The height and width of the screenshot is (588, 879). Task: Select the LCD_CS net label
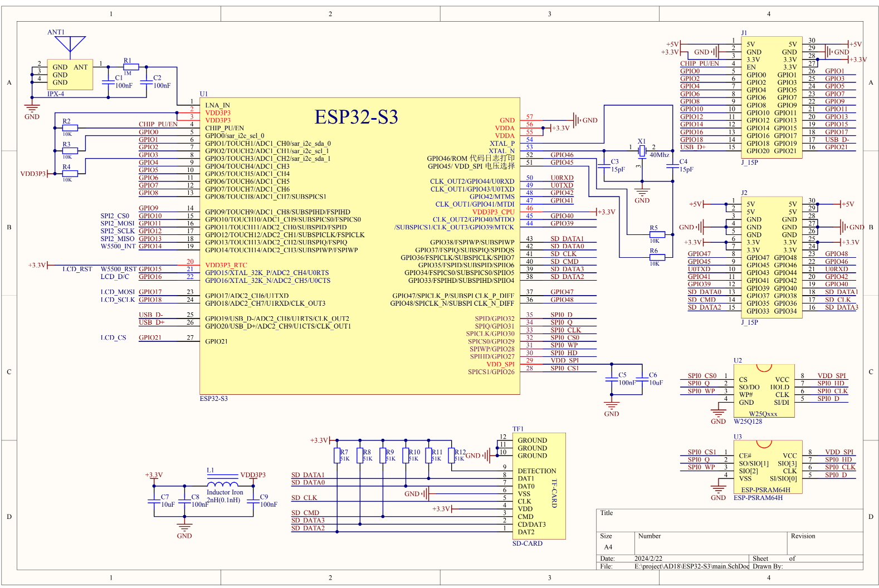click(114, 337)
